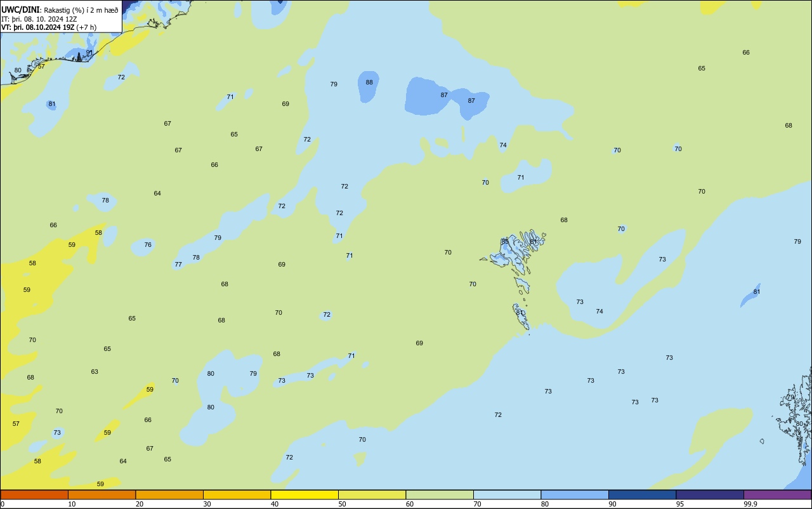Click the "95" legend scale label
Screen dimensions: 812x509
point(680,504)
